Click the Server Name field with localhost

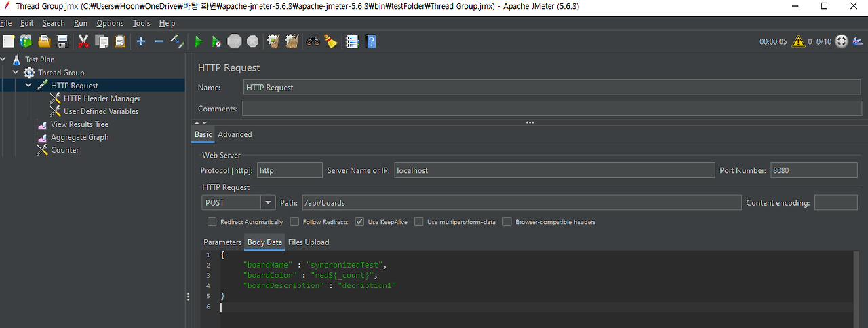(x=554, y=170)
